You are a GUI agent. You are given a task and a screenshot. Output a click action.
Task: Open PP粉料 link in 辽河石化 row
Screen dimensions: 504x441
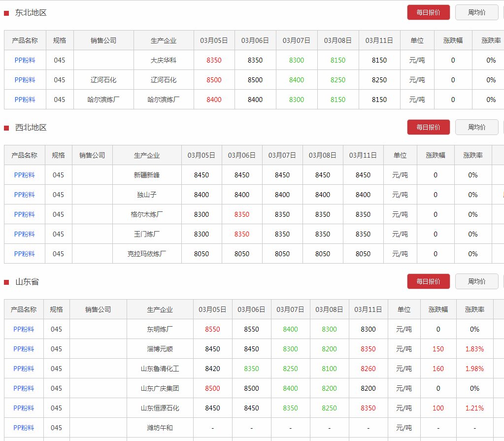pyautogui.click(x=25, y=80)
